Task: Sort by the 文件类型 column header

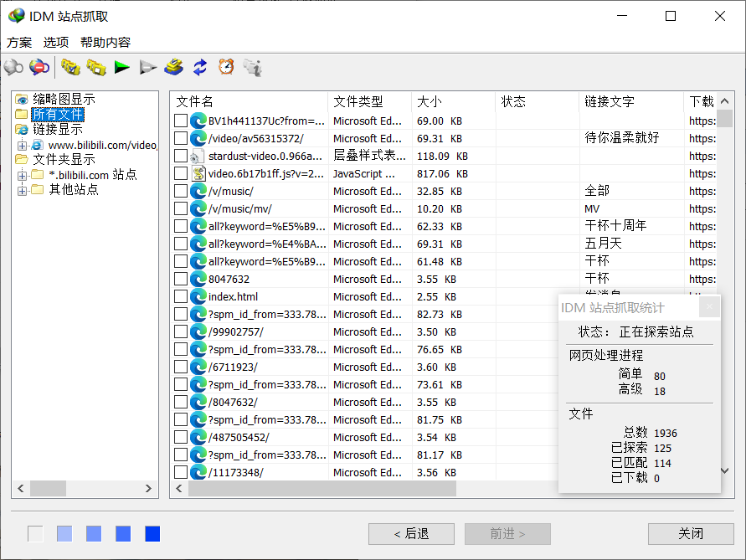Action: tap(370, 101)
